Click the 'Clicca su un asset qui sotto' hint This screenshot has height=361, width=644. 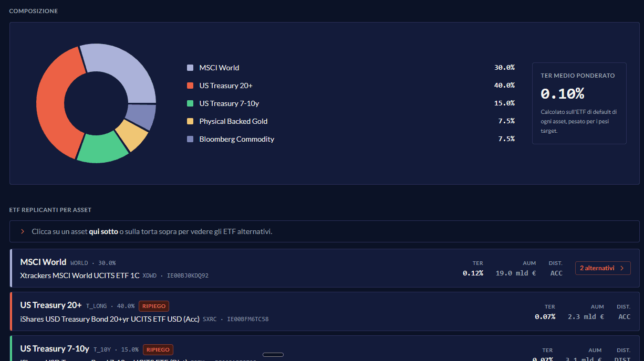pyautogui.click(x=152, y=231)
